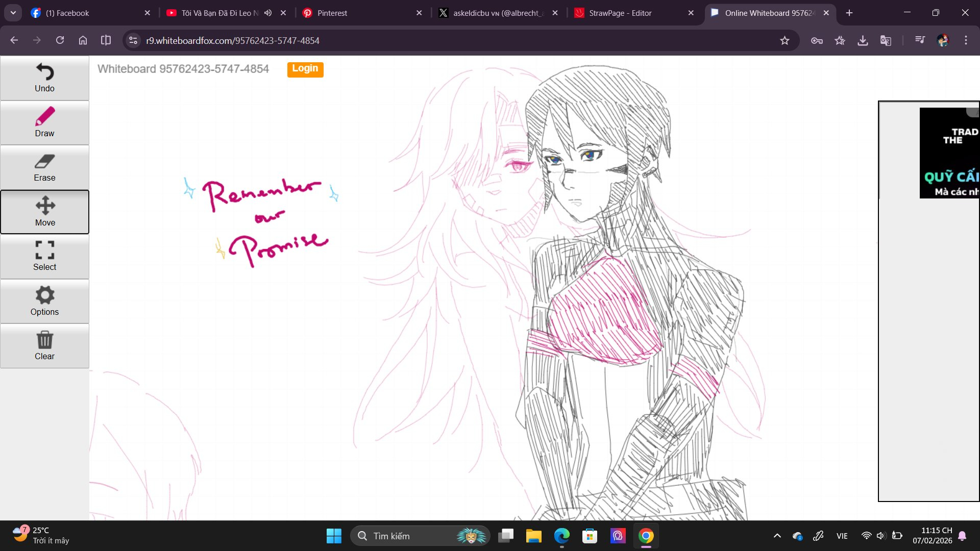
Task: Click the orange Login button
Action: (305, 69)
